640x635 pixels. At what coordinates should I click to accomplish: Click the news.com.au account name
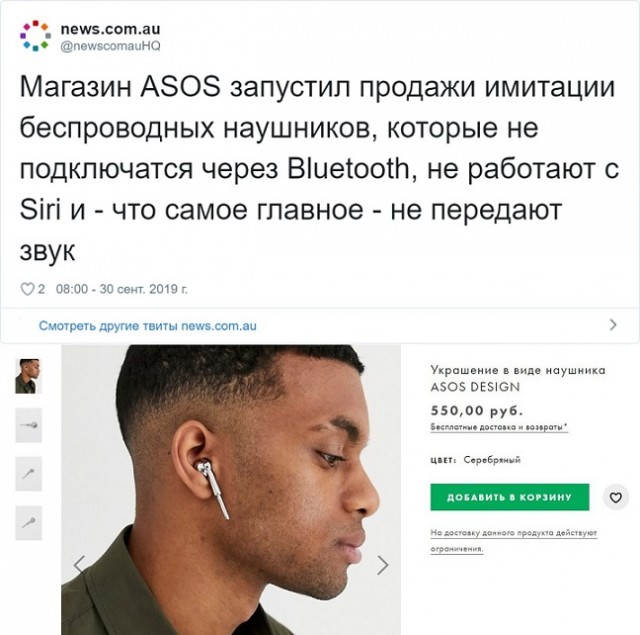110,29
